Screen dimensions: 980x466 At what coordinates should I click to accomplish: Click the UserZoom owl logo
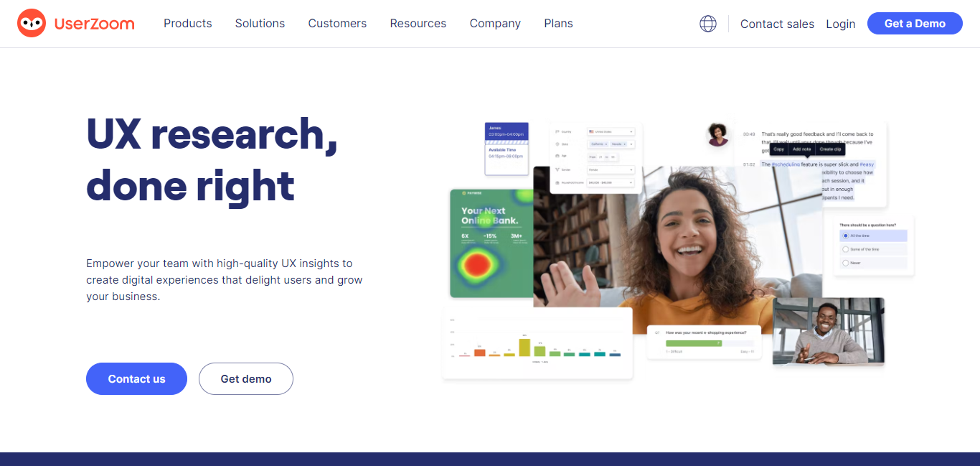coord(32,23)
